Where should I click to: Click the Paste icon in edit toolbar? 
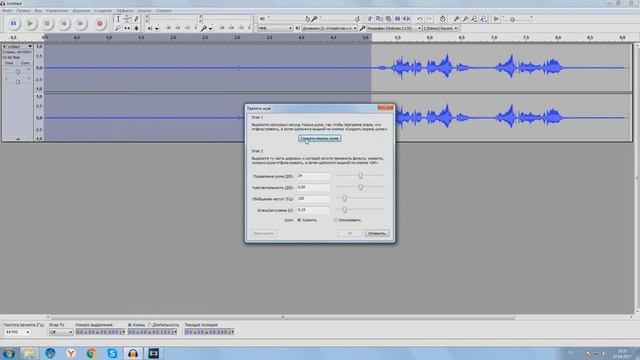tap(388, 19)
